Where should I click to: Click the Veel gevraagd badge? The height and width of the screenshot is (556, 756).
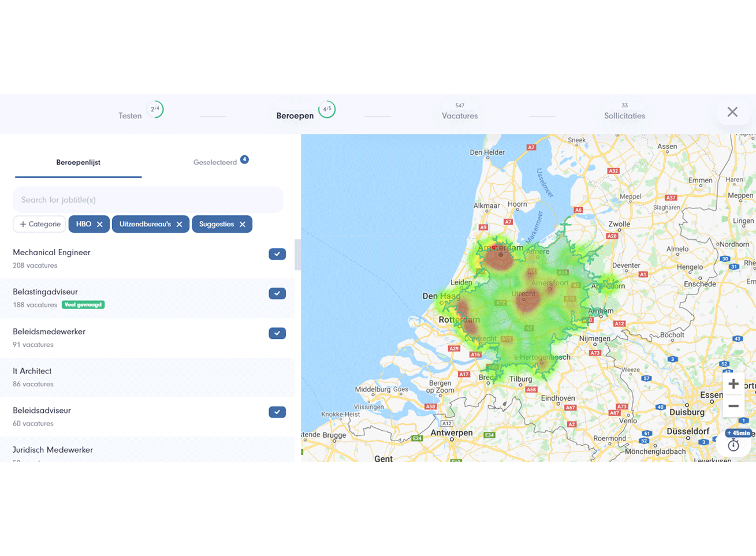[83, 305]
